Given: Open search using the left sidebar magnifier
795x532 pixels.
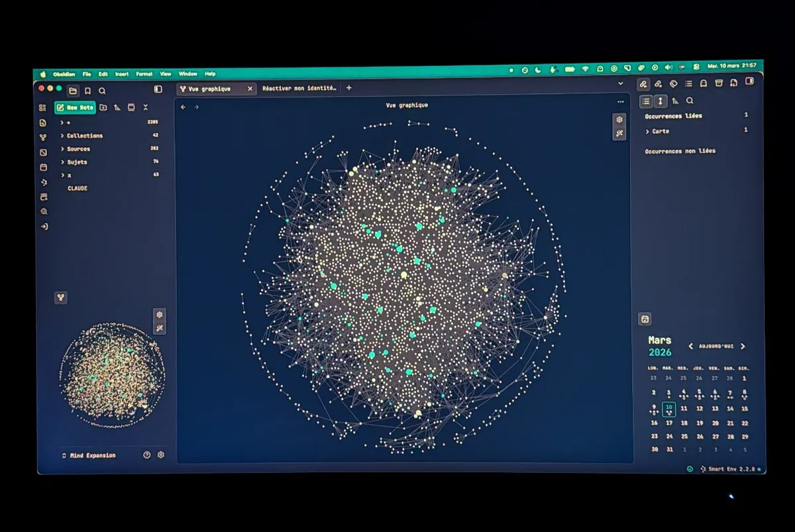Looking at the screenshot, I should coord(102,91).
